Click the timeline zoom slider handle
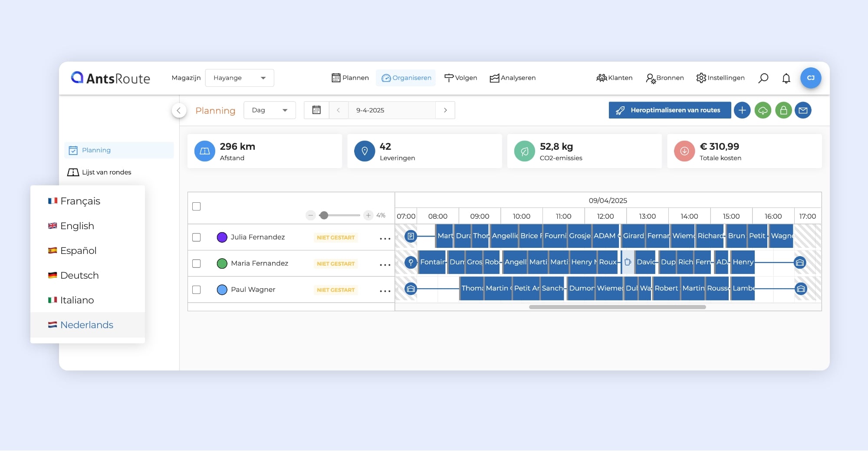Viewport: 868px width, 451px height. tap(324, 215)
